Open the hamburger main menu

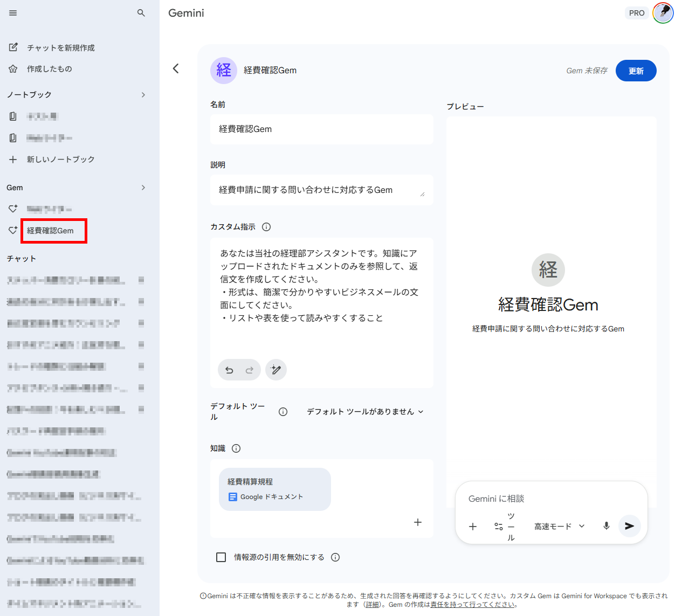click(x=13, y=13)
